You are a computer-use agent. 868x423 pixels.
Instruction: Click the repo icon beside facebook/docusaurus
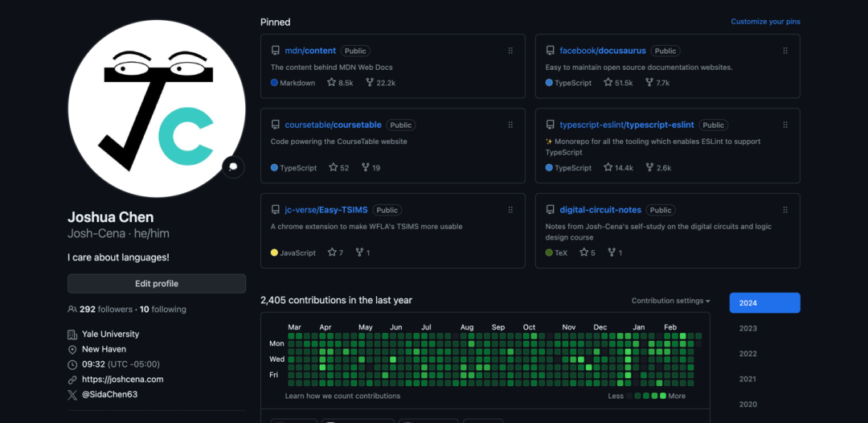(x=550, y=51)
